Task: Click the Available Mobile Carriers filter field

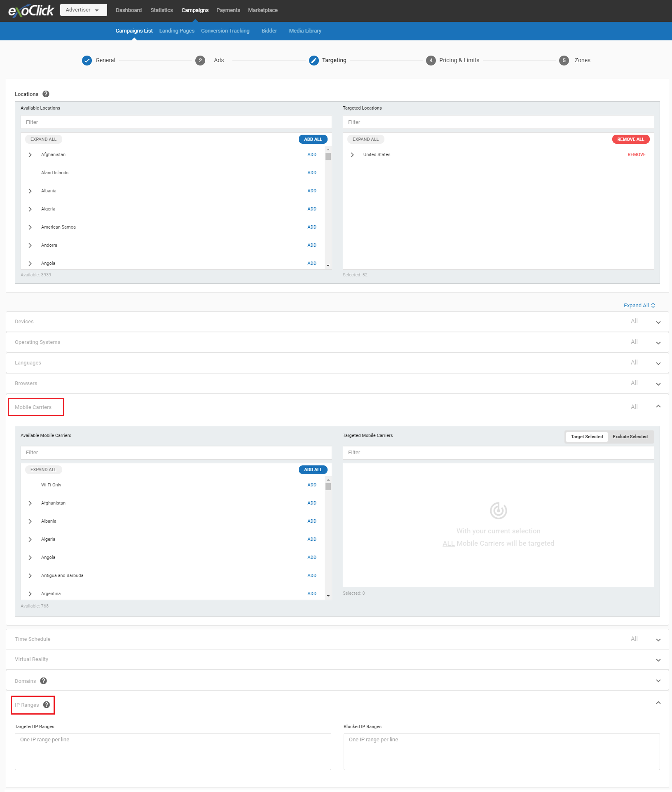Action: click(x=176, y=453)
